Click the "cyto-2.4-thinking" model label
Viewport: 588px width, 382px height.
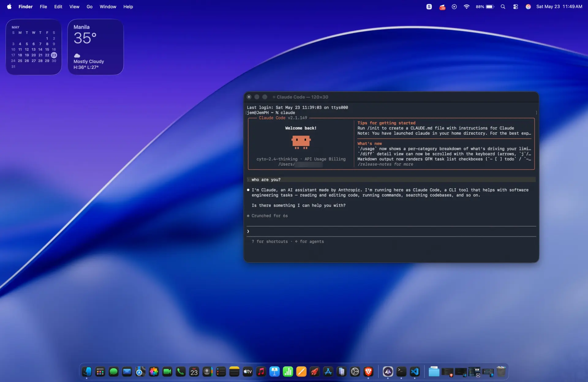pyautogui.click(x=277, y=159)
